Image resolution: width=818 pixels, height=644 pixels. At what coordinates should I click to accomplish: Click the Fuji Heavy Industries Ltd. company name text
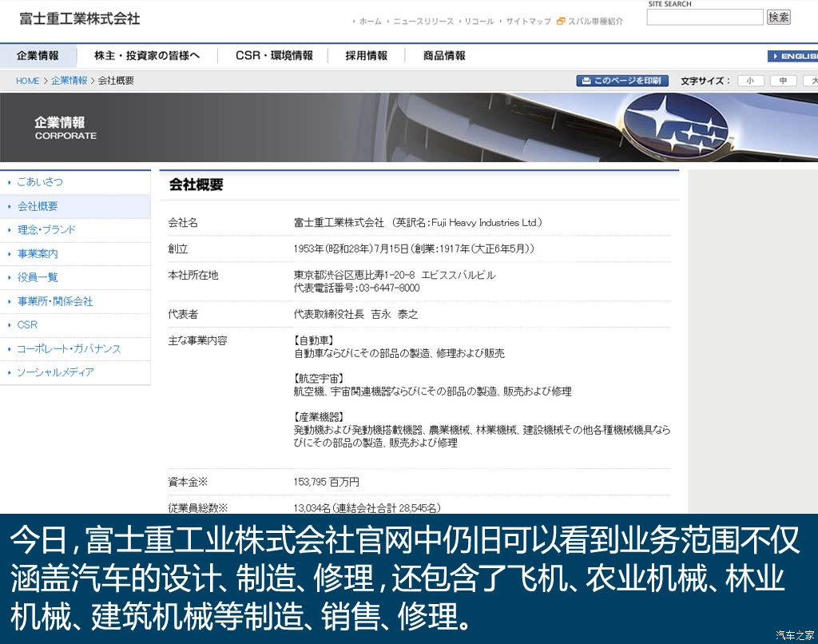point(486,223)
